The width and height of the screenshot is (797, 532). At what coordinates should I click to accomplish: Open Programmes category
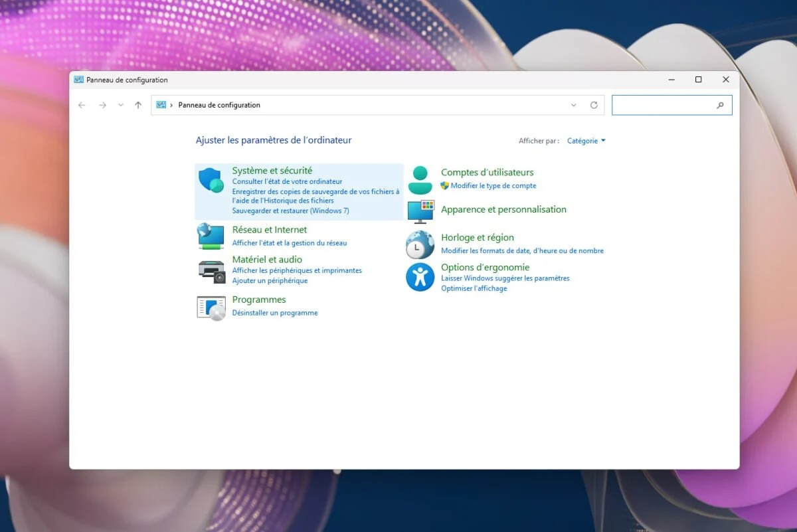(259, 300)
